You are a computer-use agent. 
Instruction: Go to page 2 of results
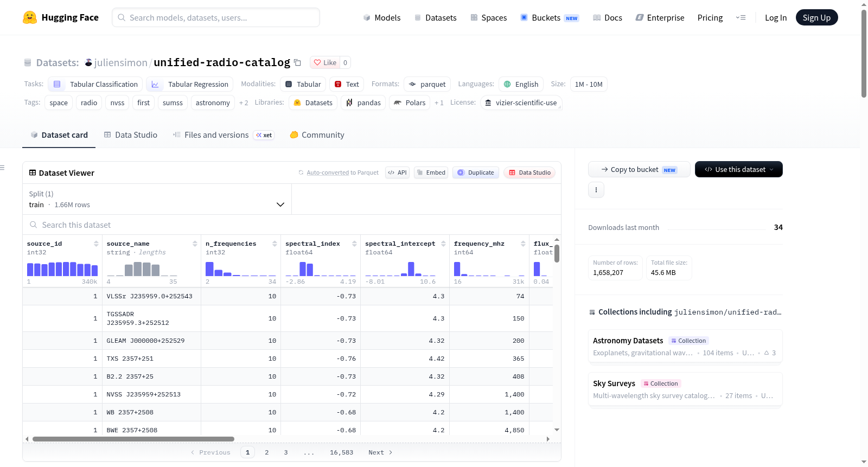(x=267, y=452)
